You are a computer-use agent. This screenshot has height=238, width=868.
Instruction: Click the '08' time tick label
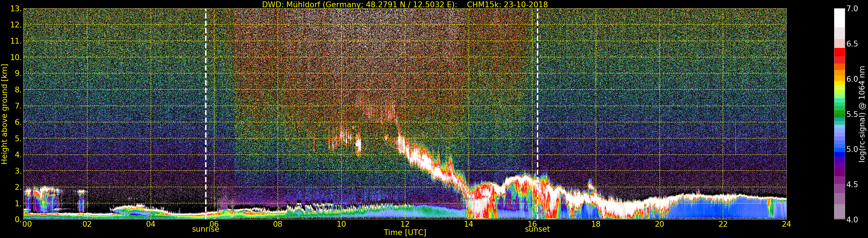point(278,224)
